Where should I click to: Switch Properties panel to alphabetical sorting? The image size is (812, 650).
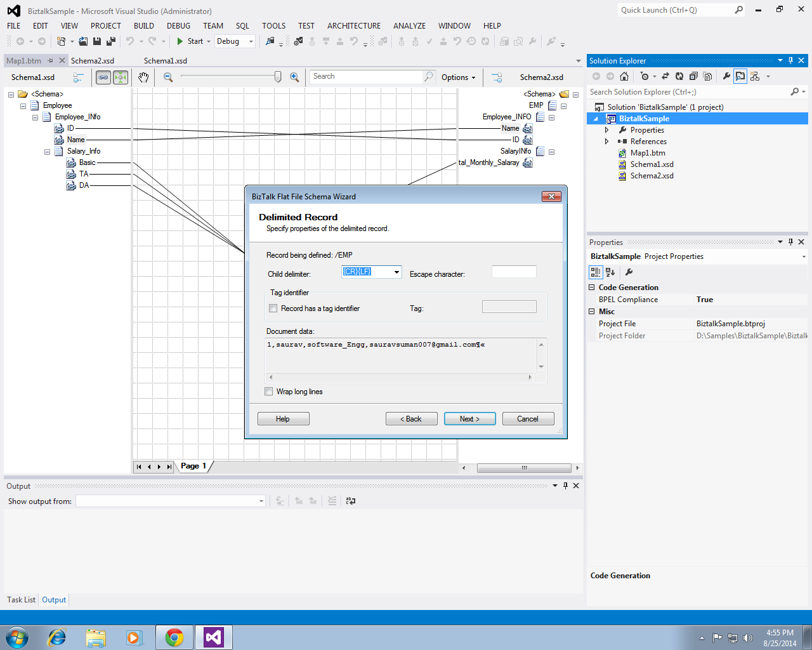pos(608,272)
